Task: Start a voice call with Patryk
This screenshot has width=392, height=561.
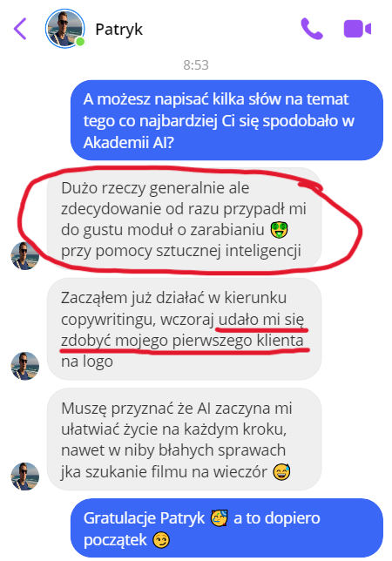Action: tap(312, 28)
